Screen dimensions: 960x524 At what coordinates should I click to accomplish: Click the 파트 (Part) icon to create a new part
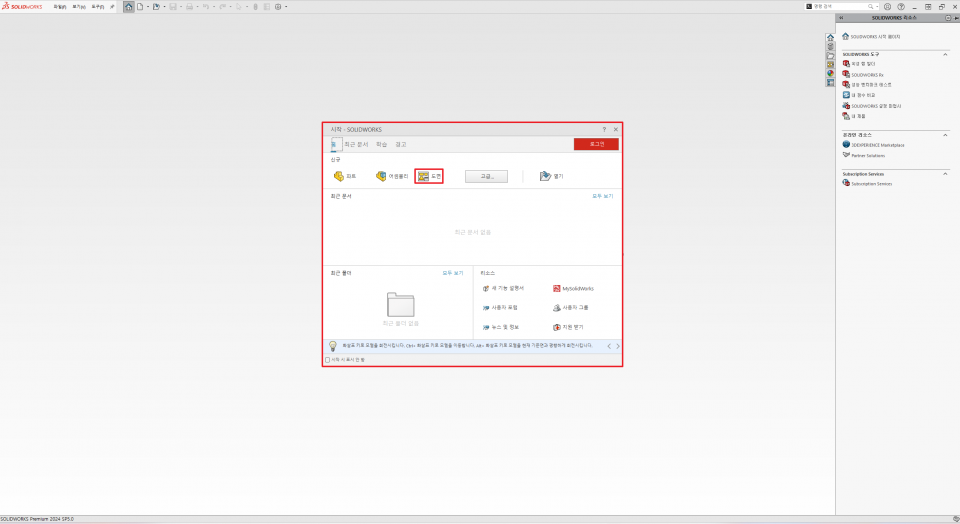339,176
